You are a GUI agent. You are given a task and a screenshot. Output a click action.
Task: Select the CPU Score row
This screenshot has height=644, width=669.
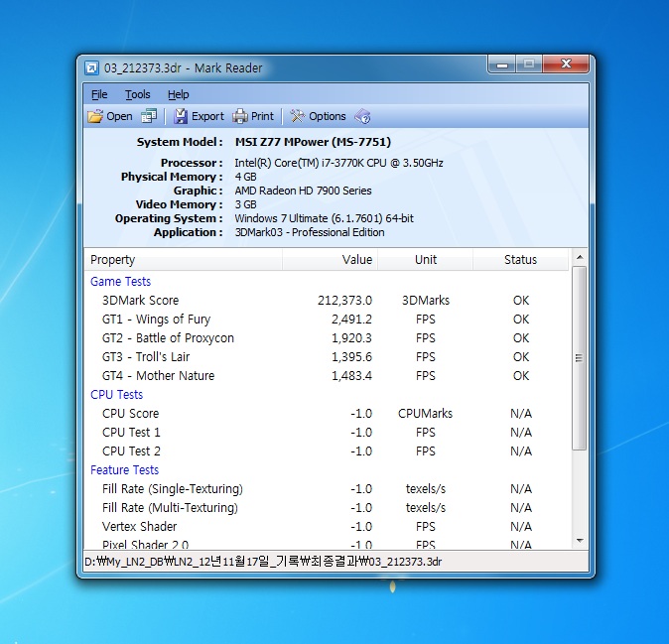coord(327,413)
